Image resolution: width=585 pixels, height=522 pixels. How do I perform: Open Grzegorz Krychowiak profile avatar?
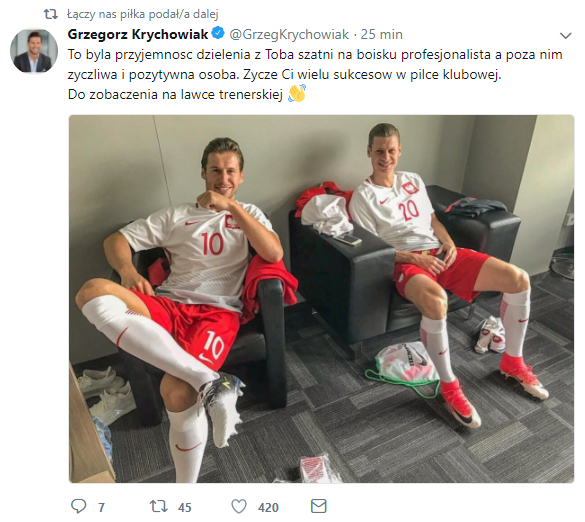tap(34, 50)
